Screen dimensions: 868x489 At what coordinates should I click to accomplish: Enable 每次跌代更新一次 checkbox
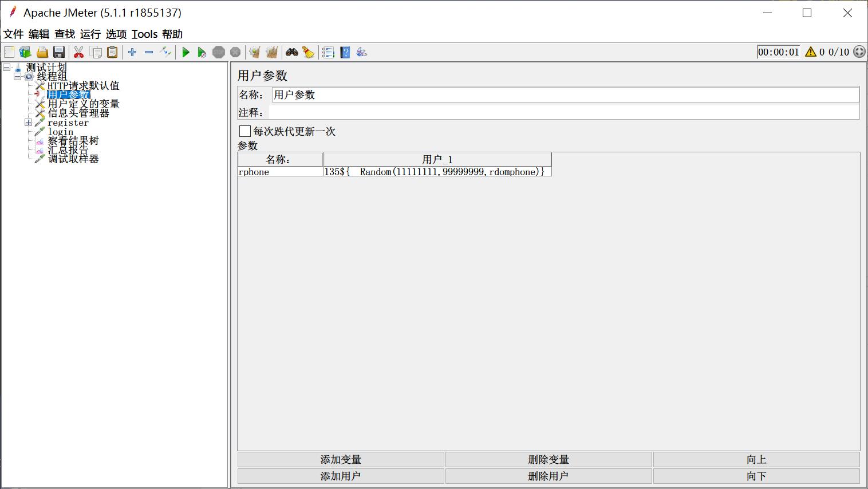pos(245,131)
